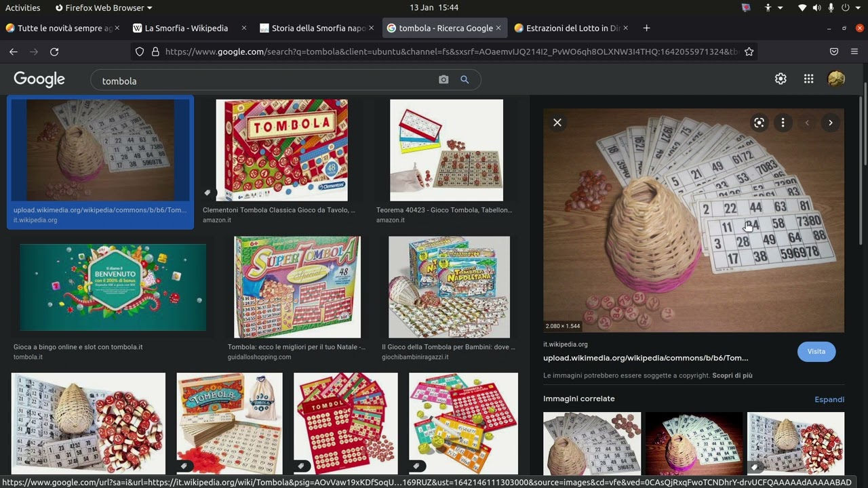This screenshot has height=488, width=868.
Task: Open 'Il Gioco della Tombola per Bambini' caption
Action: (x=448, y=347)
